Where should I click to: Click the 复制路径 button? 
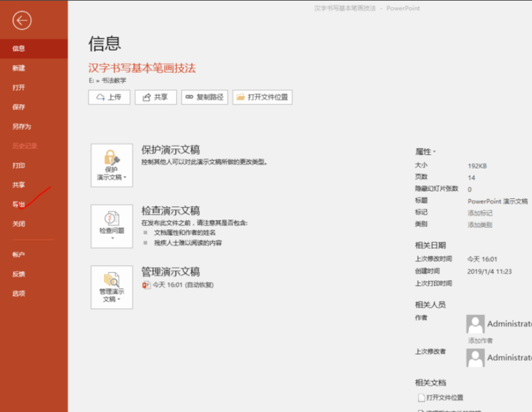pos(205,97)
